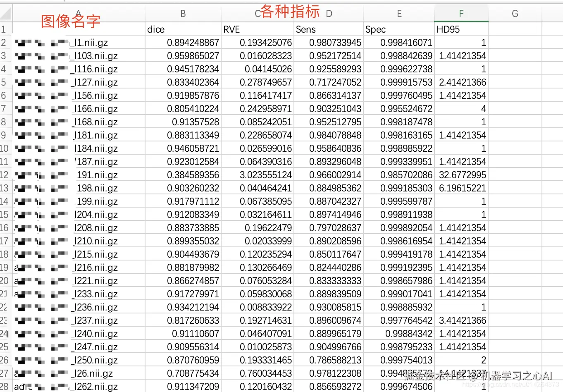Image resolution: width=563 pixels, height=392 pixels.
Task: Click the Sens header cell
Action: pos(329,29)
